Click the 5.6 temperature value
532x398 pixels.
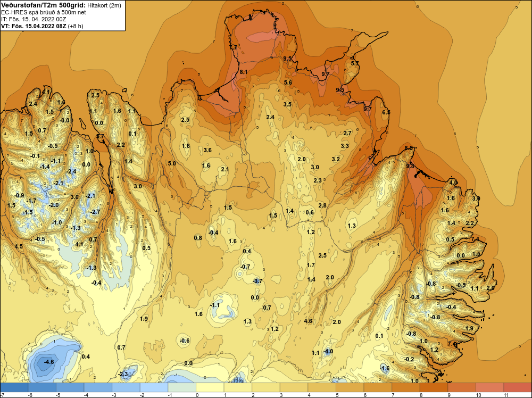pyautogui.click(x=288, y=82)
